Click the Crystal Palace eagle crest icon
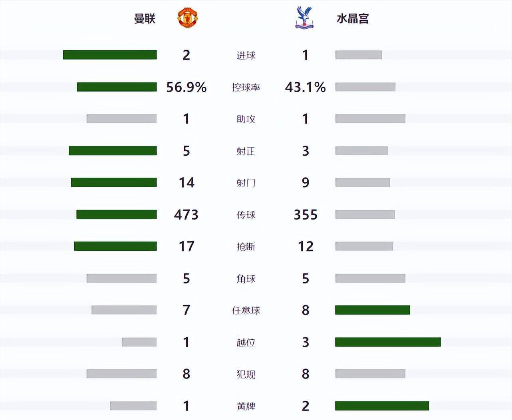 [304, 18]
